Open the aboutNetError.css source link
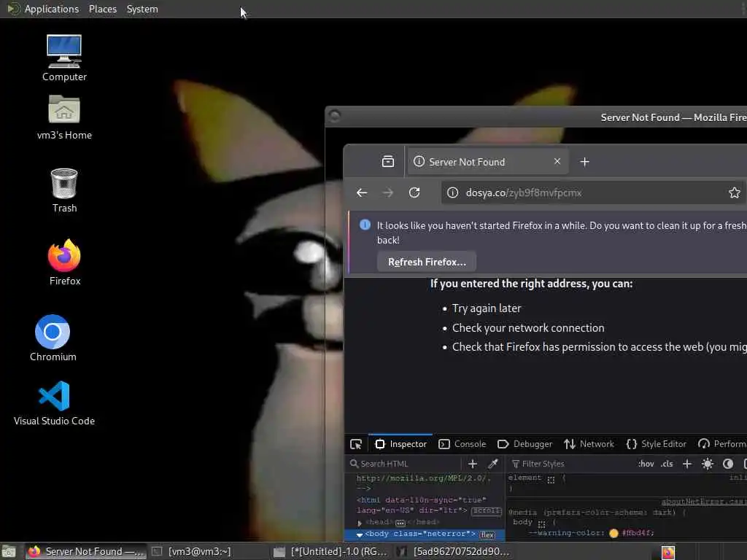 pos(704,502)
